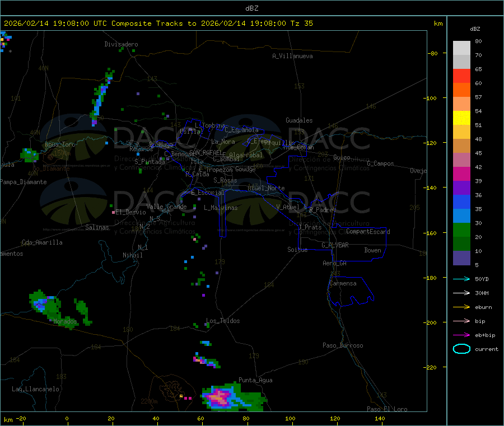Click the blue-green echo line below Divisadero
The width and height of the screenshot is (504, 426).
pyautogui.click(x=101, y=97)
